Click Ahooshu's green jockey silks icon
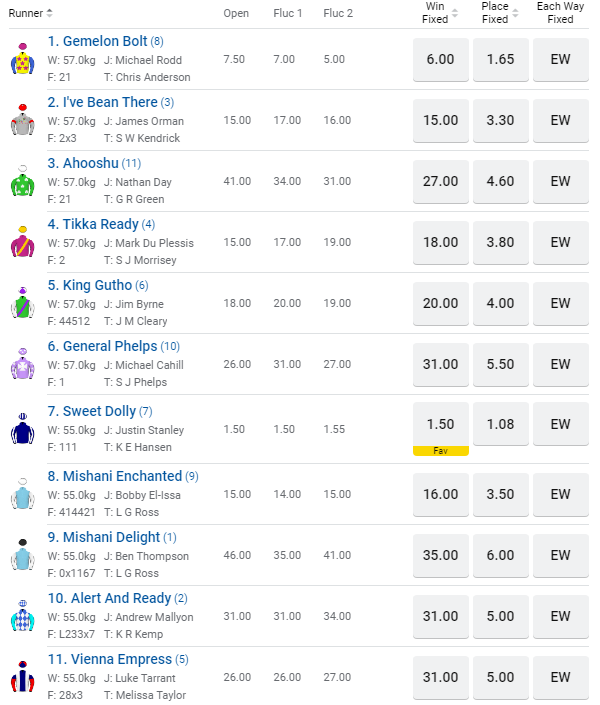600x705 pixels. tap(22, 182)
